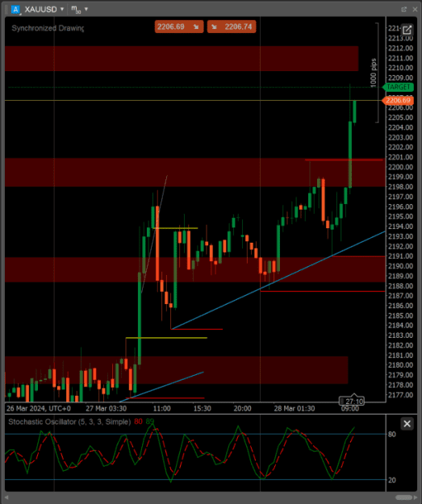Image resolution: width=422 pixels, height=504 pixels.
Task: Remove the Stochastic Oscillator panel with X button
Action: (407, 423)
